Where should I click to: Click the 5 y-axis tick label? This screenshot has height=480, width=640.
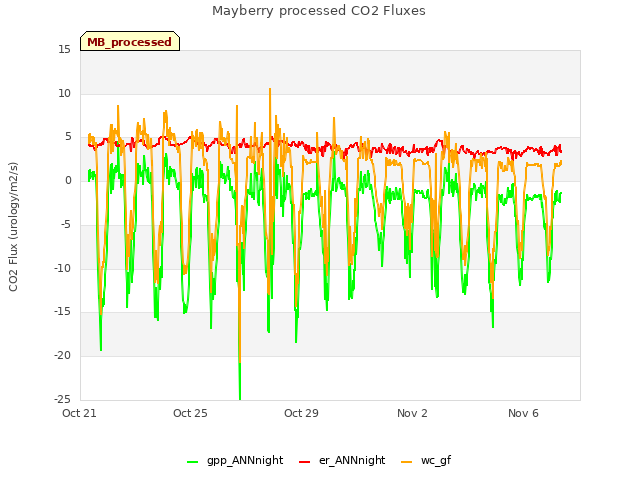pyautogui.click(x=68, y=137)
